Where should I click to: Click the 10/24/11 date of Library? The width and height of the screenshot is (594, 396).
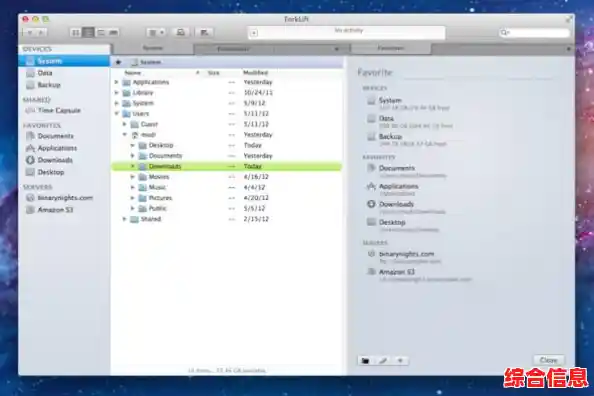tap(258, 92)
